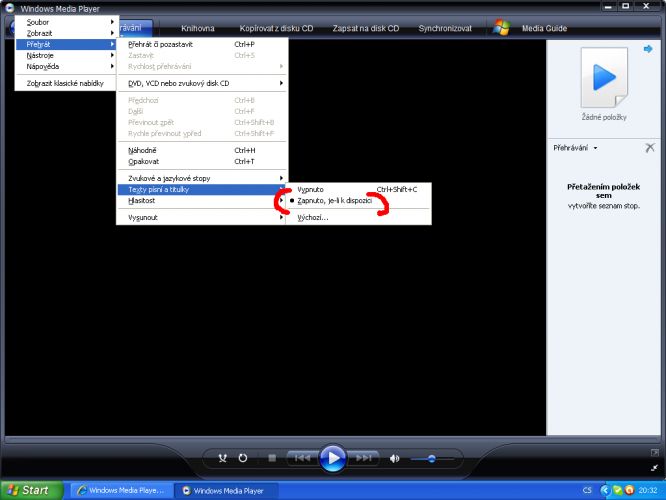666x500 pixels.
Task: Switch to compact mode icon at bottom right
Action: [x=655, y=468]
